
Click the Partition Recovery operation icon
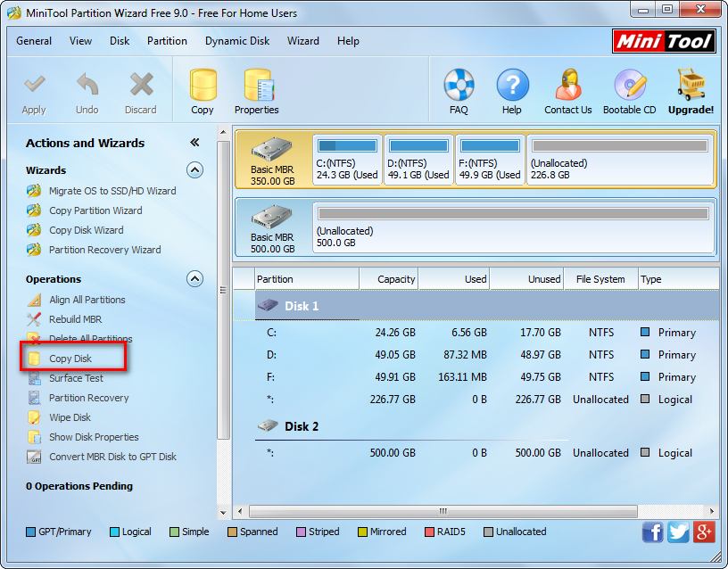pyautogui.click(x=35, y=398)
